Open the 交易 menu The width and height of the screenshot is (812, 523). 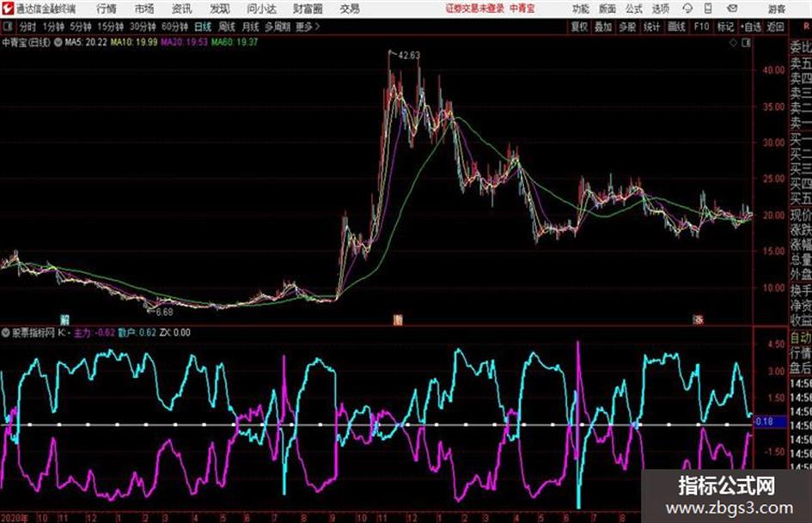pyautogui.click(x=350, y=9)
